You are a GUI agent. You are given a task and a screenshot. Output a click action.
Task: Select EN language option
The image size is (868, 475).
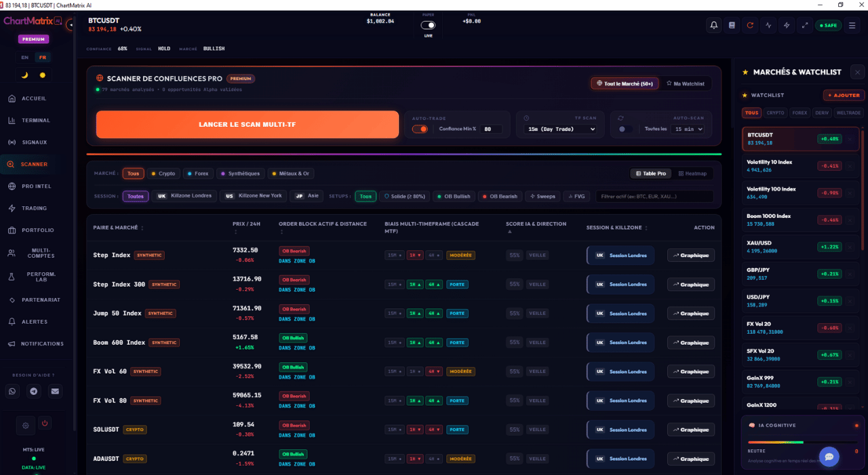click(x=25, y=58)
